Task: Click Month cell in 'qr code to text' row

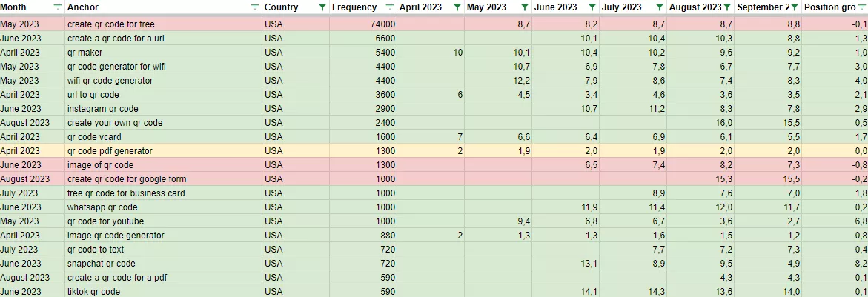Action: (32, 250)
